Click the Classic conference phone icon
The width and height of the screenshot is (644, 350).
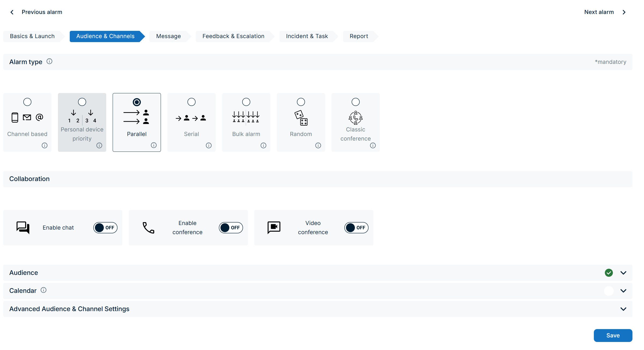pos(355,117)
